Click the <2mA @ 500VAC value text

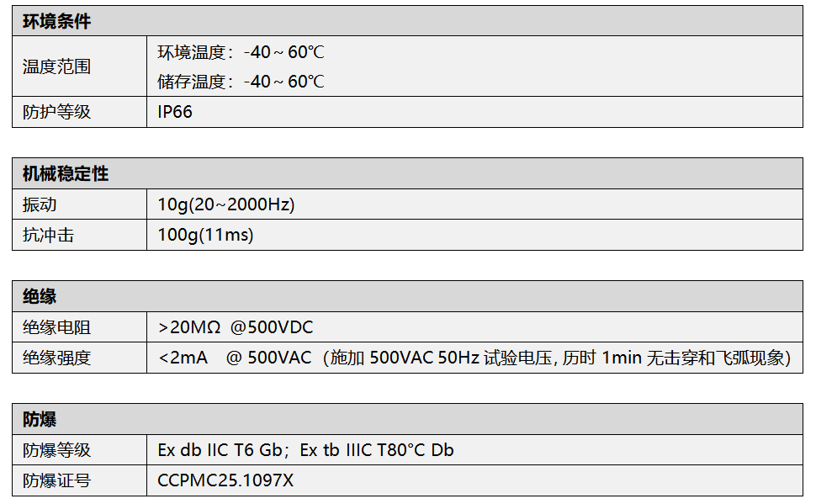pyautogui.click(x=234, y=358)
